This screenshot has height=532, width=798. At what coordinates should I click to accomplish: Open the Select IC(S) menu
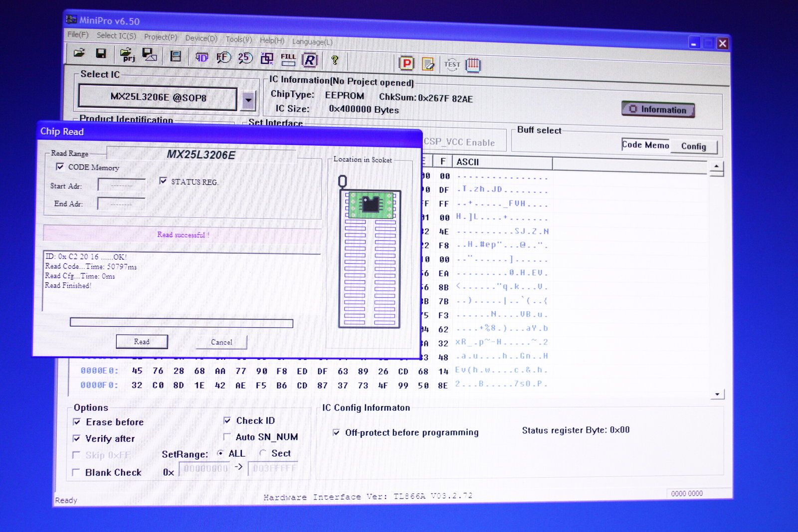(116, 35)
